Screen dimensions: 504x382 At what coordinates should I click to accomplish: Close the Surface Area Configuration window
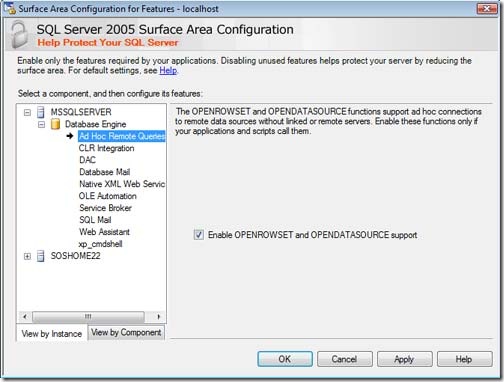(487, 9)
